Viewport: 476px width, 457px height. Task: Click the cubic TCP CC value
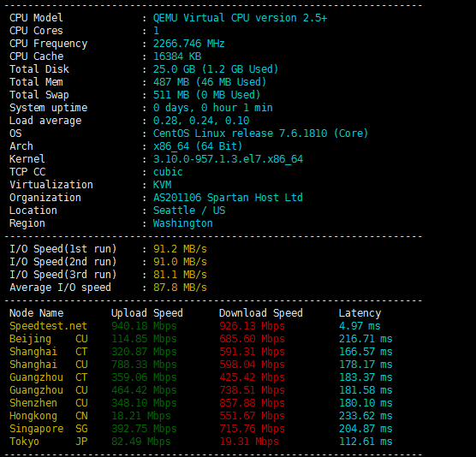(168, 172)
